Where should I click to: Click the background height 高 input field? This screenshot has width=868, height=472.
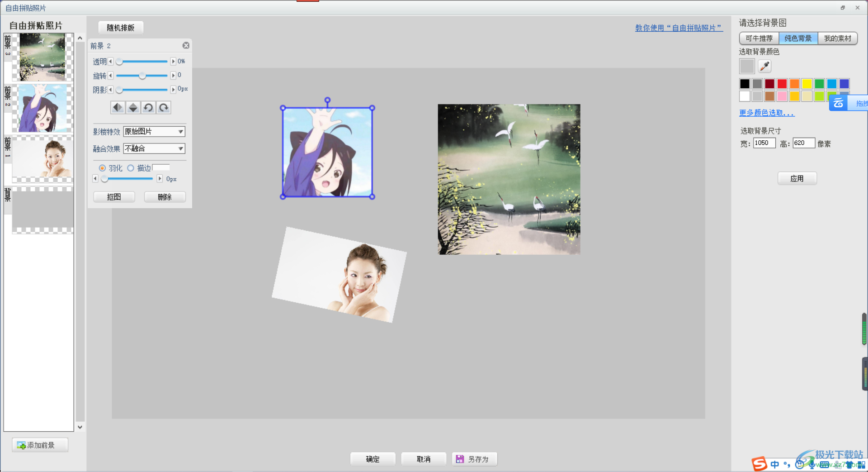pos(804,143)
